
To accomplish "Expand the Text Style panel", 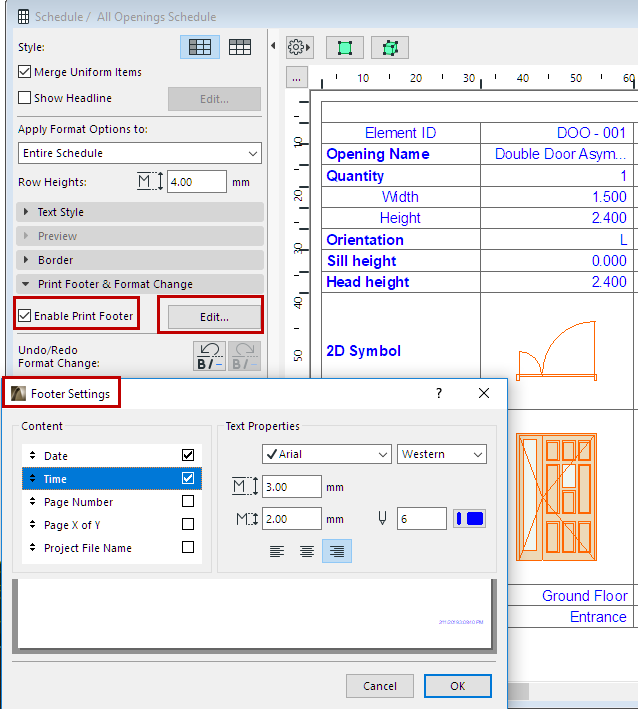I will (140, 212).
